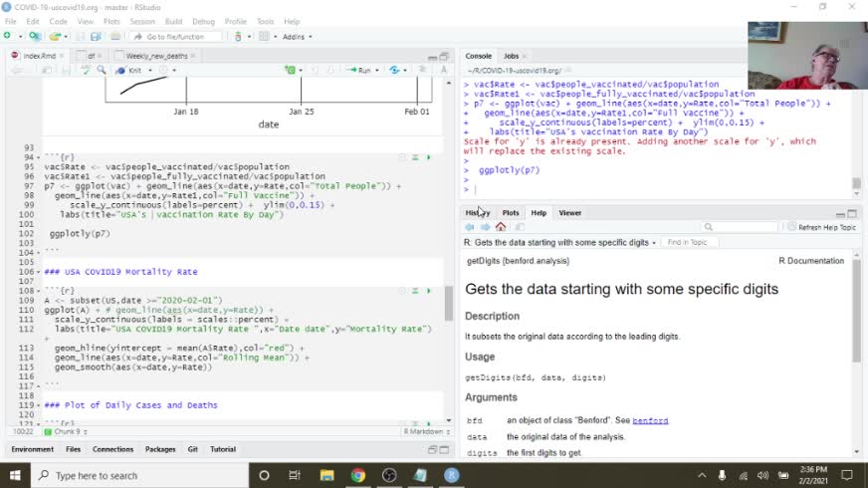The image size is (868, 488).
Task: Click the Publish blue icon
Action: (x=394, y=70)
